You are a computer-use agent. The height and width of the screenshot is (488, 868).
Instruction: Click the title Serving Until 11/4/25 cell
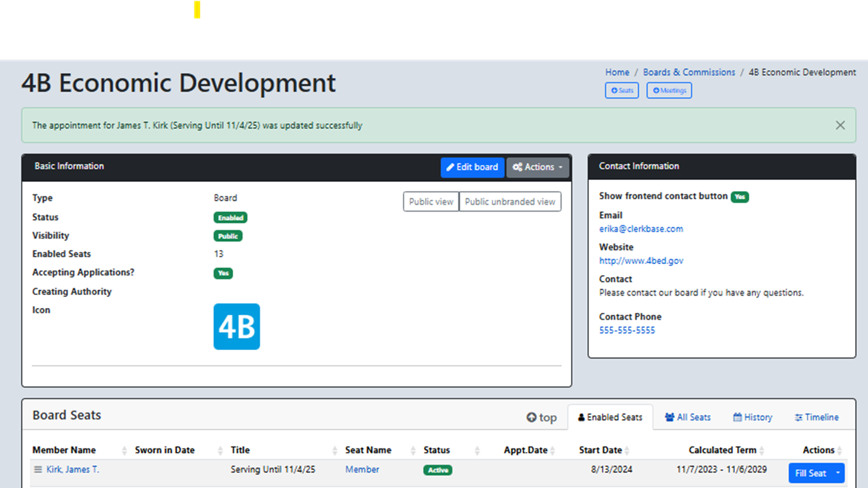tap(273, 469)
